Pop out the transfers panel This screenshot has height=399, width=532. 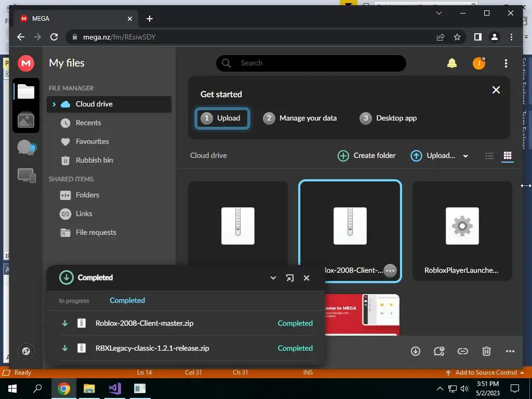pos(290,278)
